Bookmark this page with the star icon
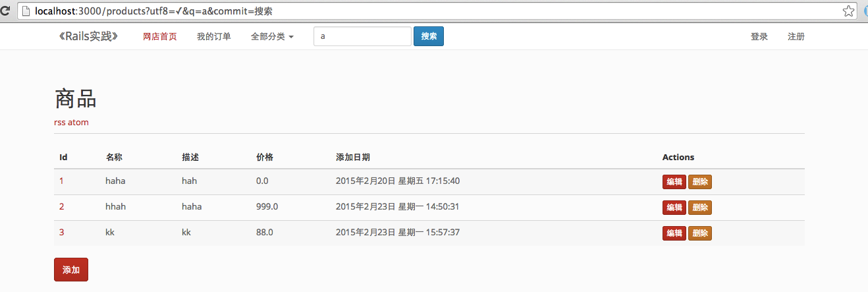The image size is (868, 292). coord(849,11)
